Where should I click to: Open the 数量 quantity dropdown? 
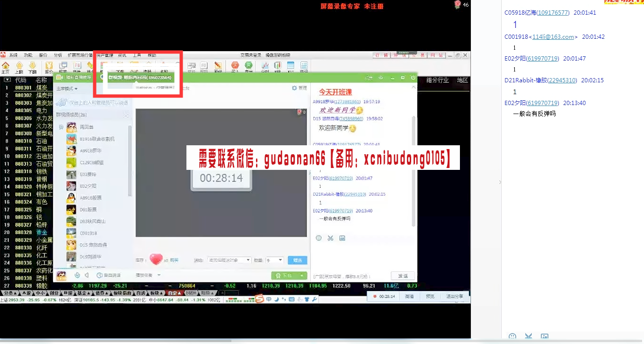point(274,260)
